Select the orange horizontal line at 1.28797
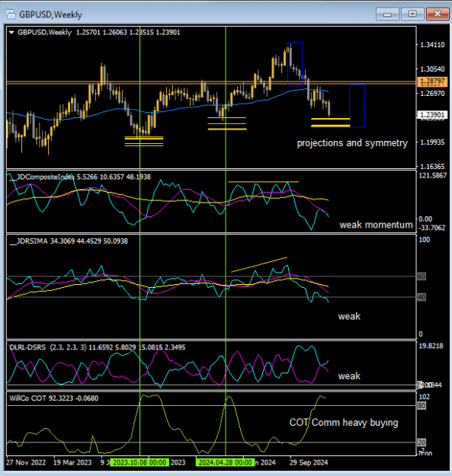The width and height of the screenshot is (452, 476). point(211,82)
